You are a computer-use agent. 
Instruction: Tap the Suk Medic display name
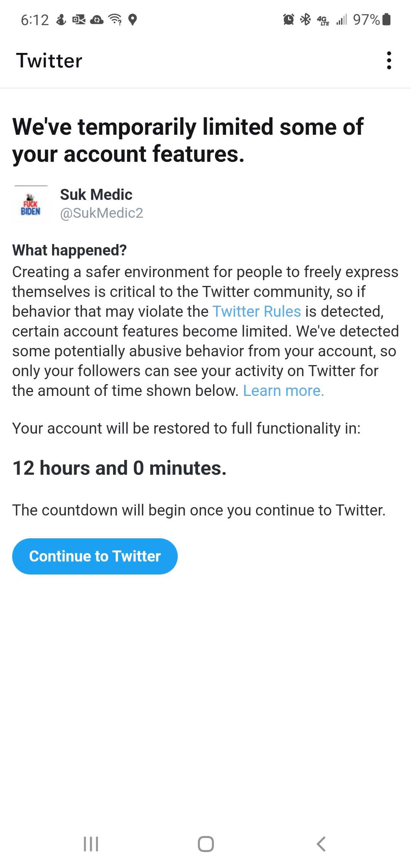pyautogui.click(x=96, y=195)
